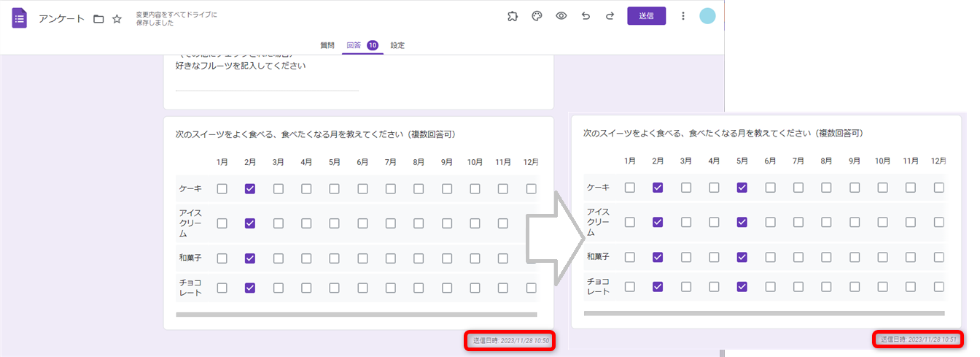The image size is (980, 357).
Task: Open the three-dot more options menu
Action: point(683,16)
